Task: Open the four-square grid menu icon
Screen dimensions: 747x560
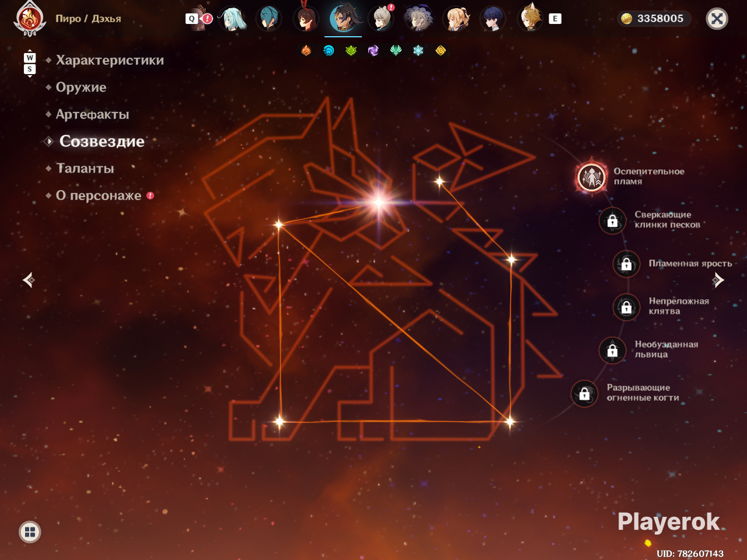Action: pyautogui.click(x=30, y=531)
